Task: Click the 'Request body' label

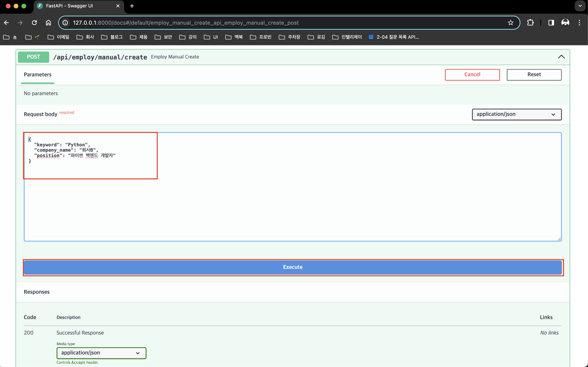Action: (40, 114)
